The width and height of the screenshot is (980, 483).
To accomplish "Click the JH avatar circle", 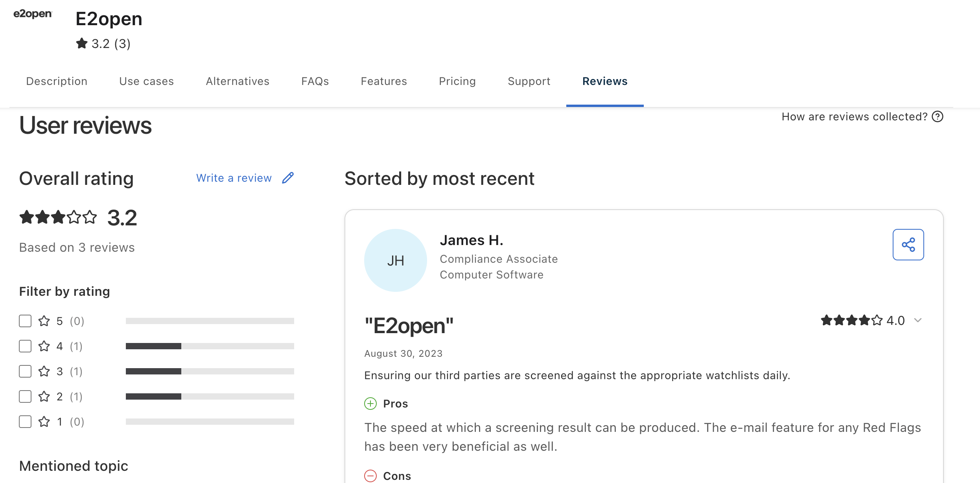I will tap(396, 260).
